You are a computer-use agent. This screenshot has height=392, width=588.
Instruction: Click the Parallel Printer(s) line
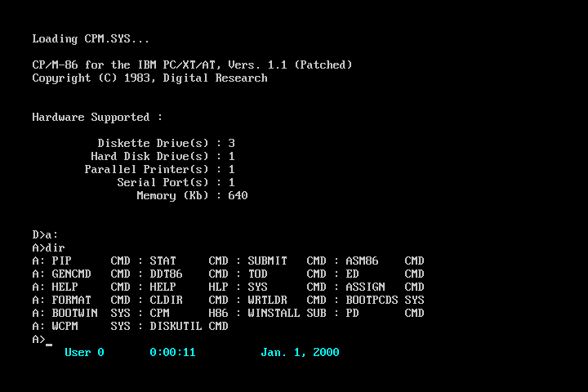[x=159, y=170]
